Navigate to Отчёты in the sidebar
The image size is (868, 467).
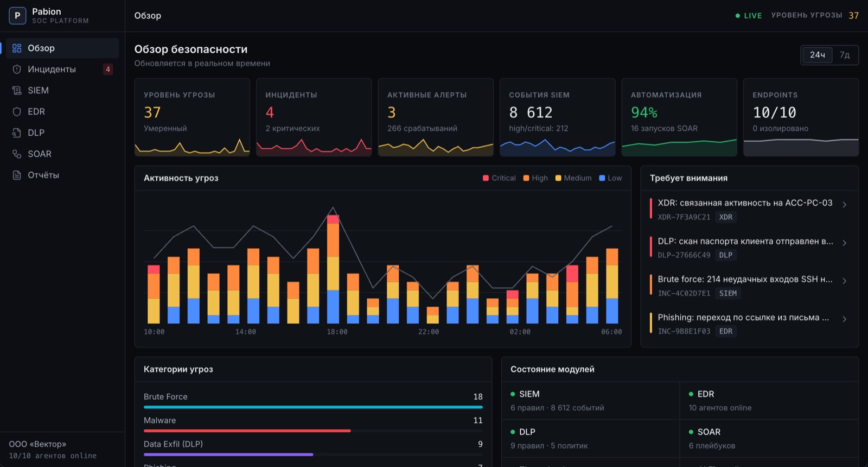coord(62,175)
